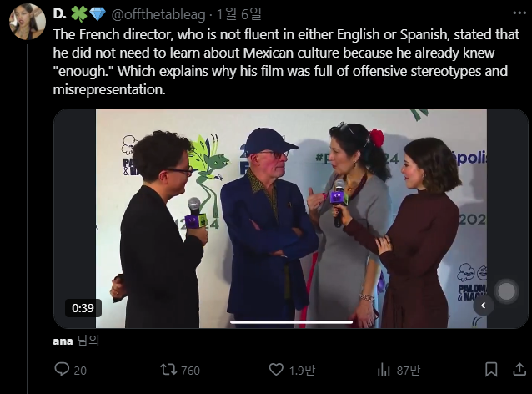The height and width of the screenshot is (394, 532).
Task: Click the gray circular floating button
Action: coord(506,290)
